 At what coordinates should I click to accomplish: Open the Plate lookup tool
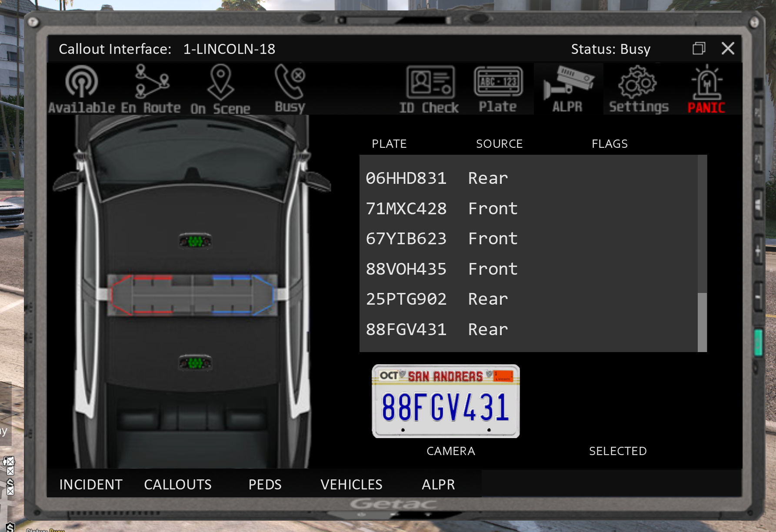click(x=498, y=89)
